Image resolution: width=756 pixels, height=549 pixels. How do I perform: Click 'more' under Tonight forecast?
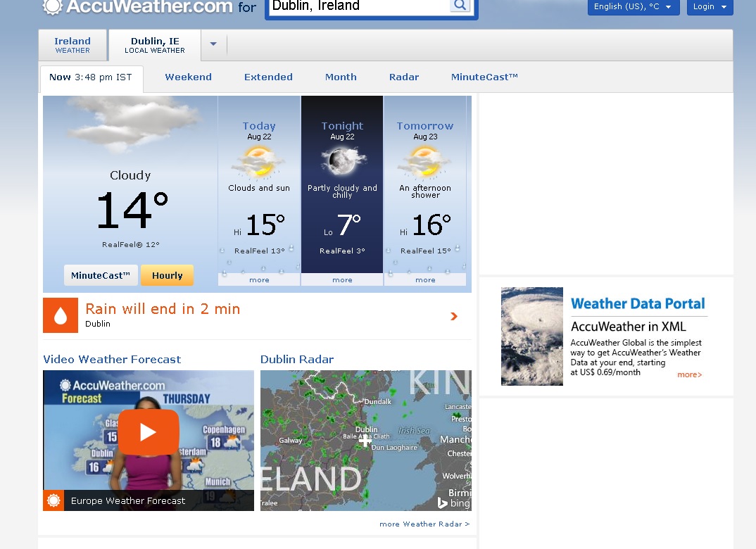[x=342, y=279]
